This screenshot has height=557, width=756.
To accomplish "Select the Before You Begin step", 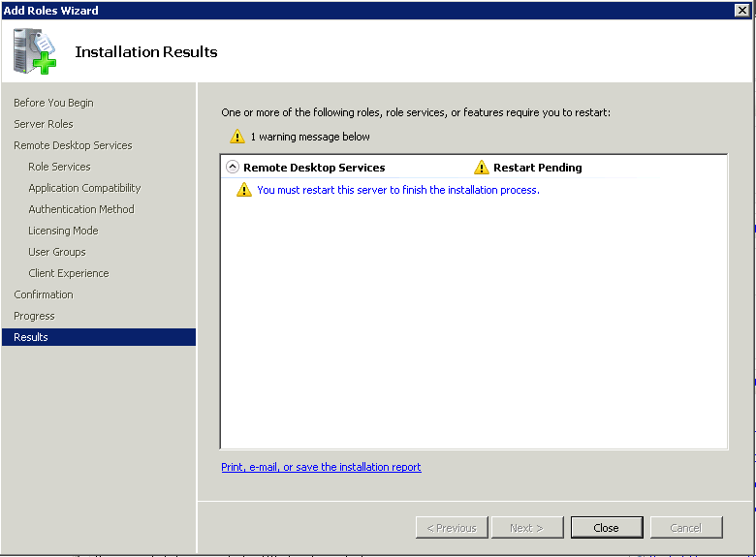I will click(53, 103).
